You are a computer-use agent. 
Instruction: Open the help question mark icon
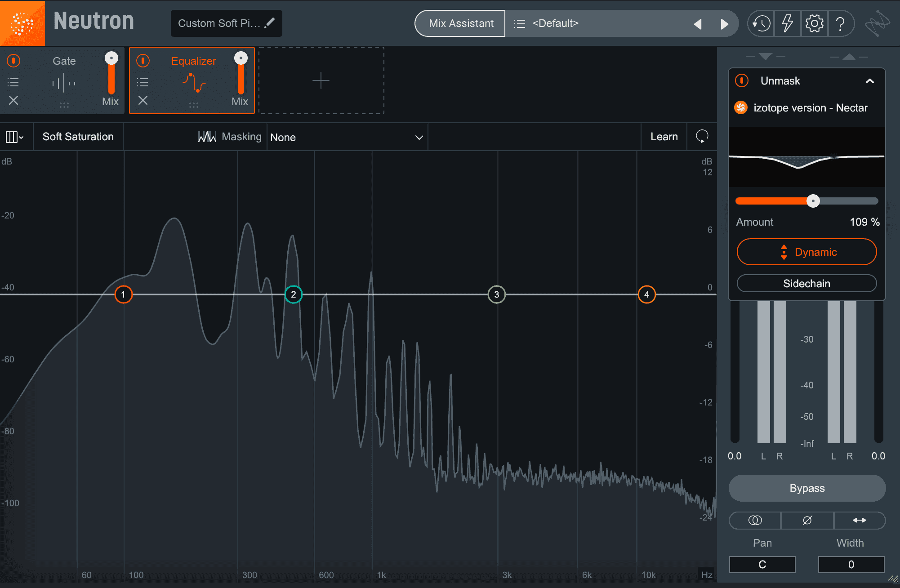point(840,23)
